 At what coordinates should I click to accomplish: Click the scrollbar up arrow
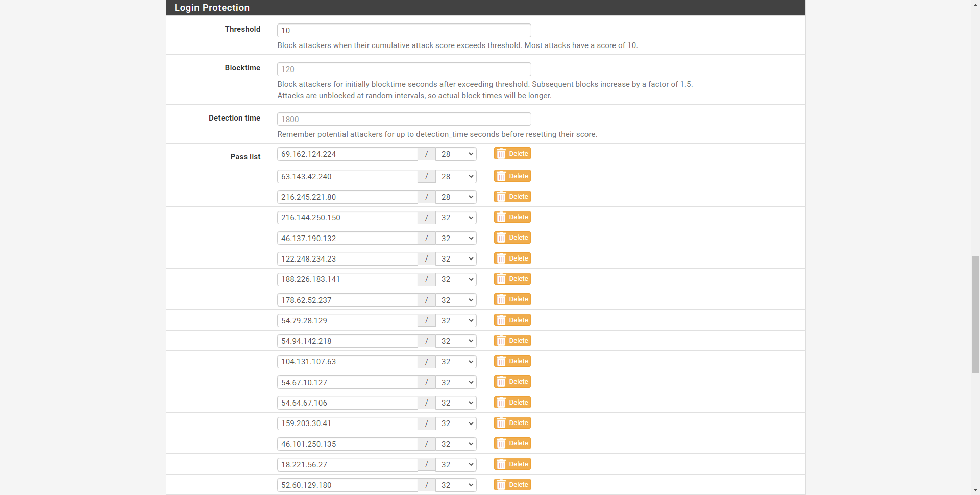click(975, 4)
